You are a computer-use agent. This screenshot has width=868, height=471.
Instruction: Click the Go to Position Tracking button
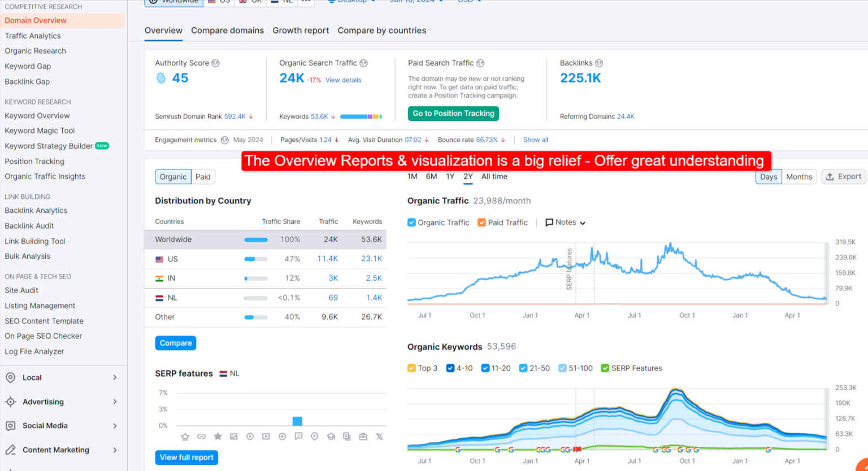(x=453, y=114)
